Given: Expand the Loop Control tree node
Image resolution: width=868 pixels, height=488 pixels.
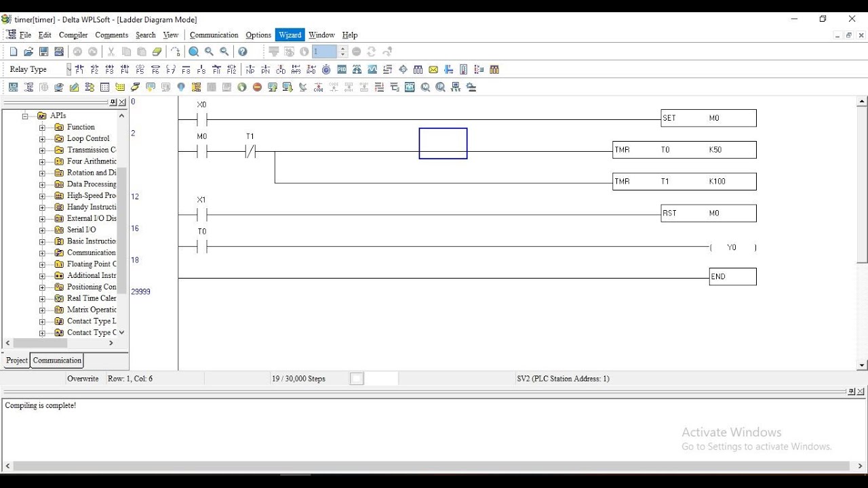Looking at the screenshot, I should 42,139.
